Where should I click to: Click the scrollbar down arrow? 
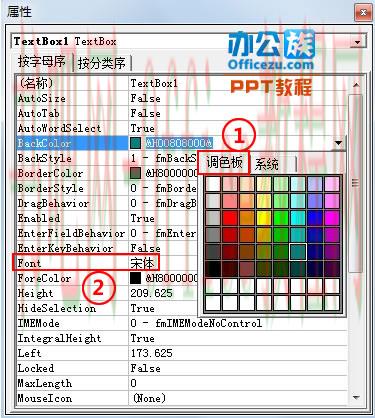[x=356, y=397]
